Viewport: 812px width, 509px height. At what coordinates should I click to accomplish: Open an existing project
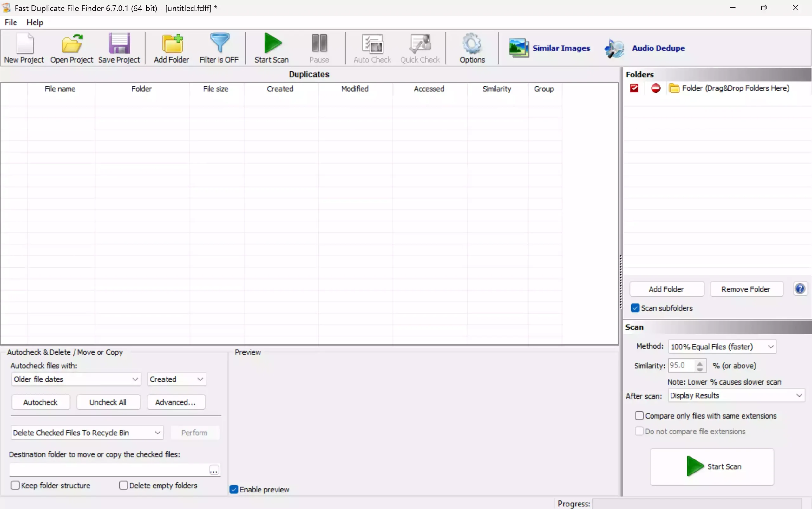(x=71, y=48)
